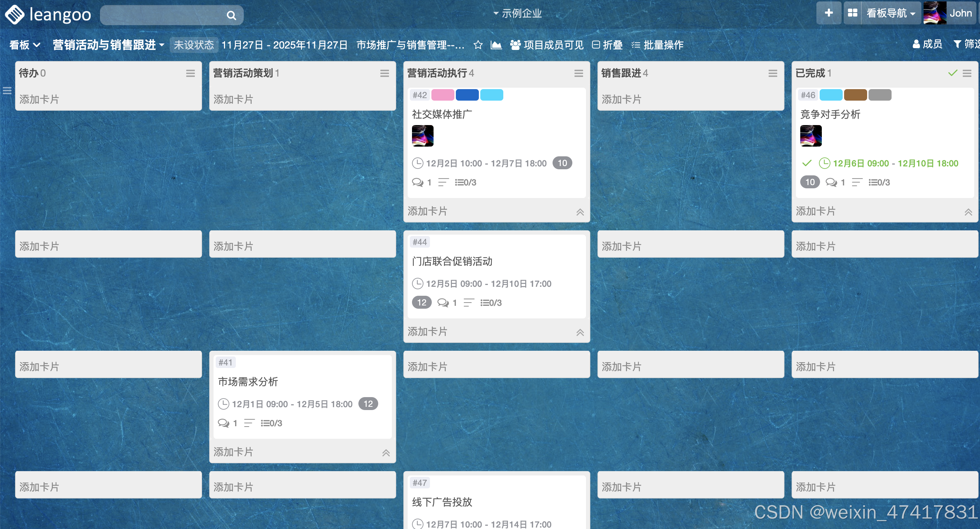Expand the 看板 view dropdown

click(x=25, y=45)
